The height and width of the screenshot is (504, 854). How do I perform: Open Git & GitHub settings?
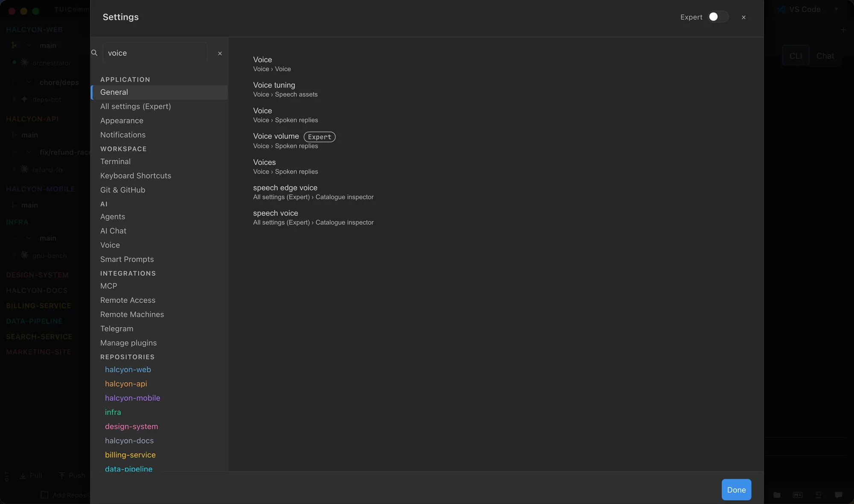159,190
